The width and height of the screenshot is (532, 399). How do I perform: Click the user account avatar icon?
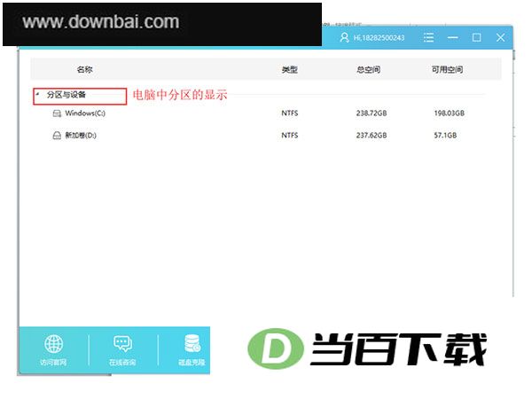click(x=344, y=37)
